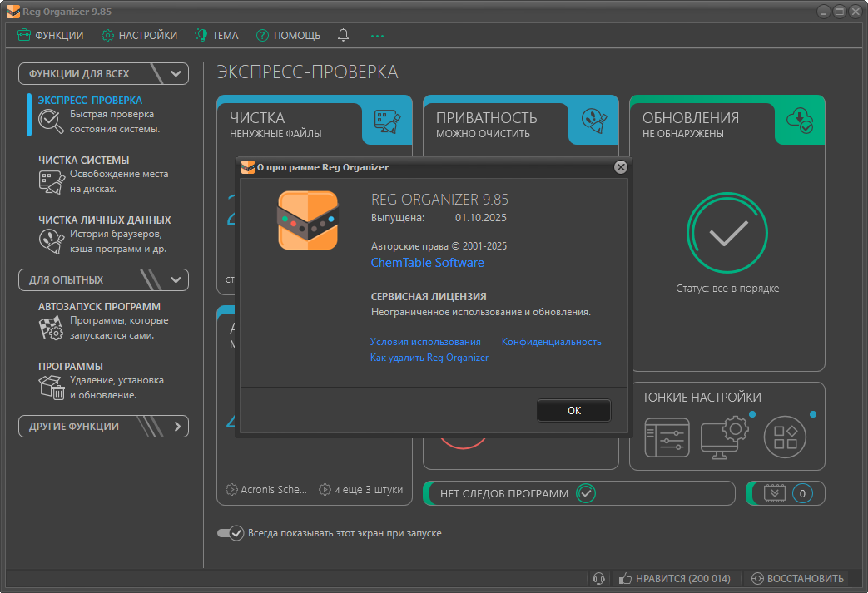This screenshot has width=868, height=593.
Task: Click the notification bell icon
Action: [343, 36]
